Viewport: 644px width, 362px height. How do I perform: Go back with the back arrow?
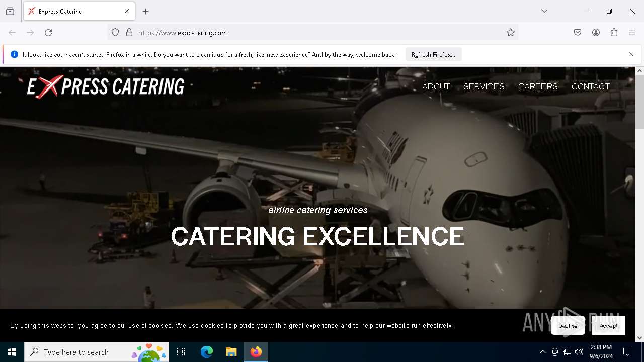pyautogui.click(x=12, y=33)
